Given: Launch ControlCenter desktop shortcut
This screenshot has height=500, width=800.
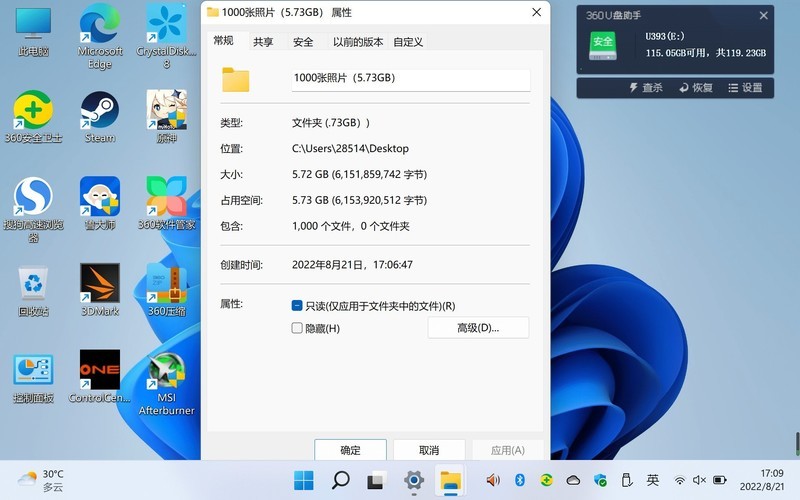Looking at the screenshot, I should pos(99,377).
